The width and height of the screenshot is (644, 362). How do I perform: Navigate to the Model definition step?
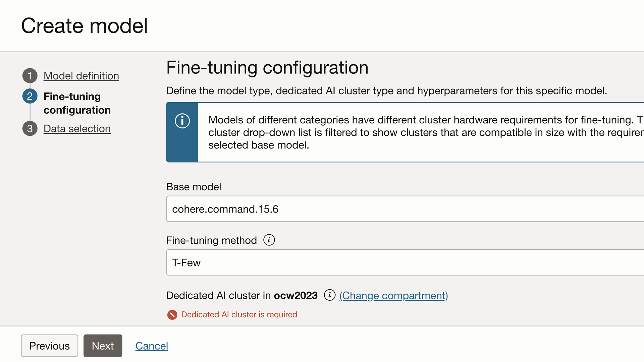click(x=81, y=76)
